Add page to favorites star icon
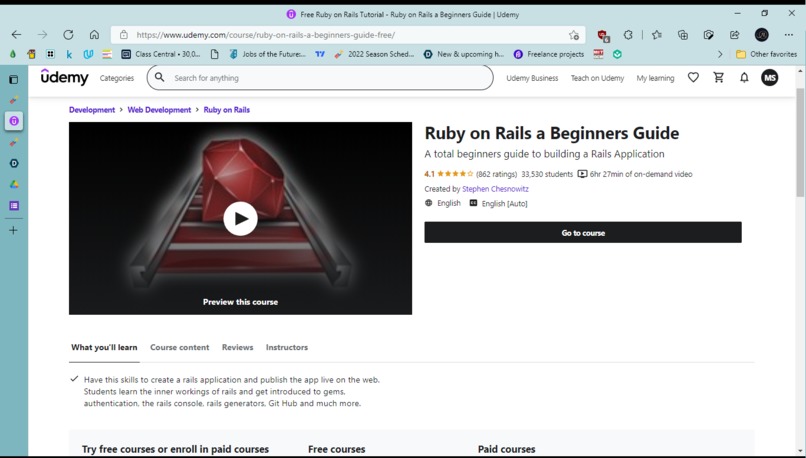The width and height of the screenshot is (806, 458). (574, 35)
